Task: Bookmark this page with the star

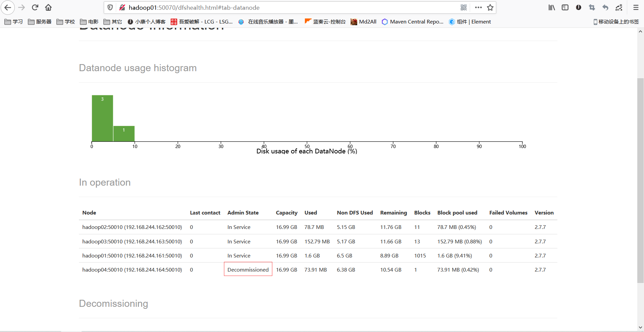Action: [490, 7]
